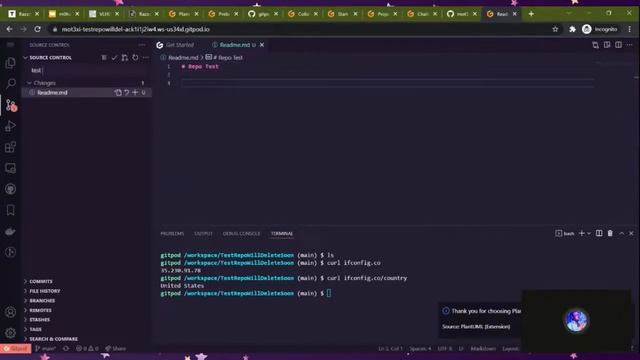Click the Repo Test breadcrumb symbol
This screenshot has height=360, width=640.
[x=224, y=58]
